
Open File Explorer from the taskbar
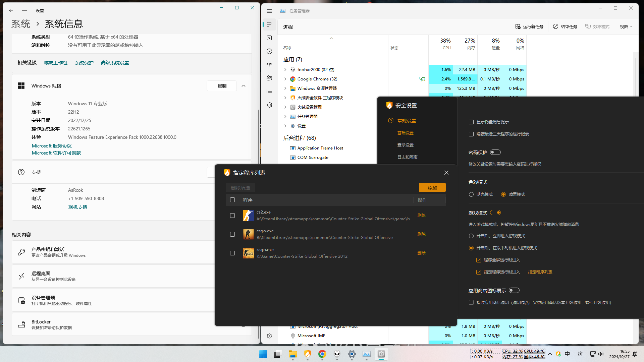(x=293, y=354)
